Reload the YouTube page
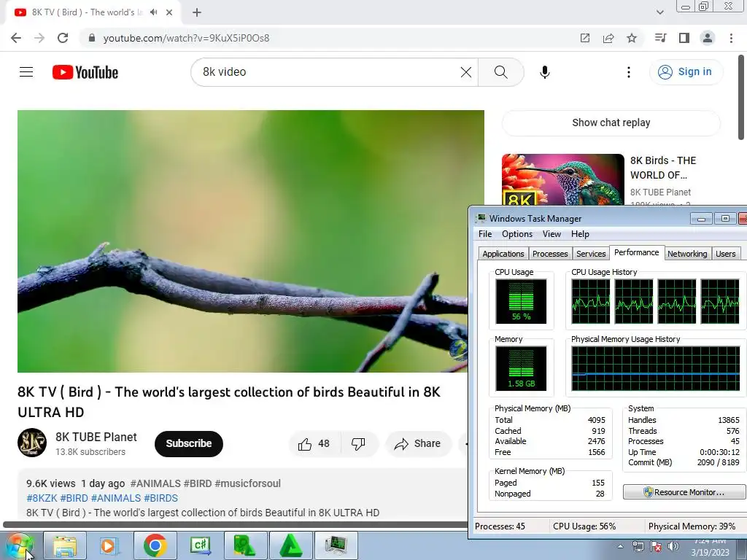The width and height of the screenshot is (747, 560). coord(63,38)
